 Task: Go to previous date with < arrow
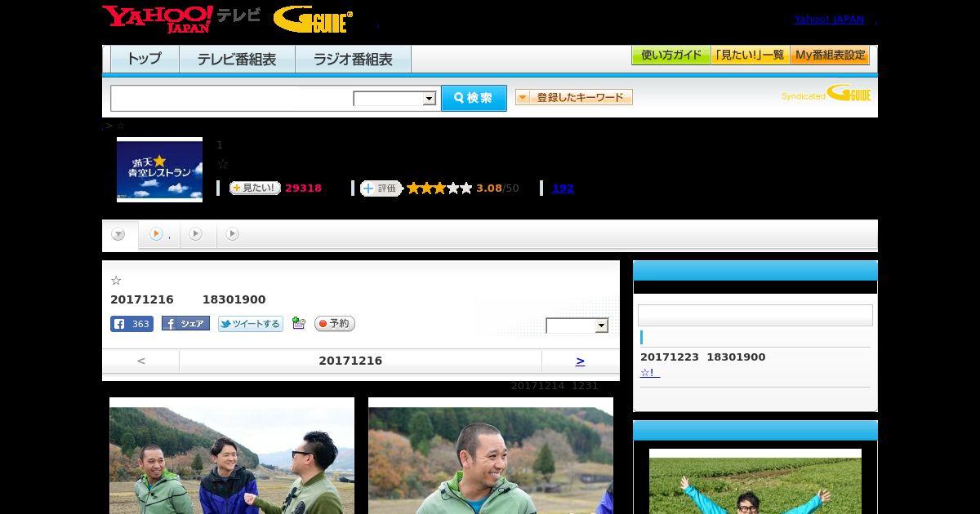pos(140,361)
